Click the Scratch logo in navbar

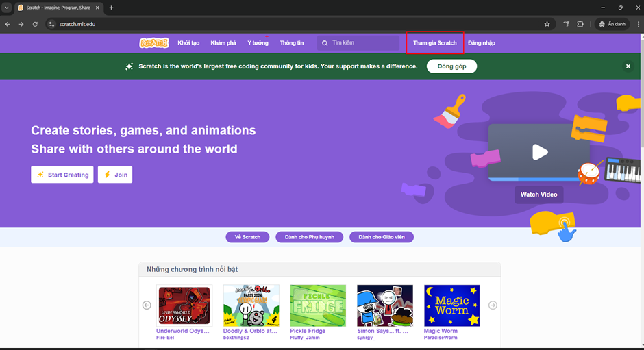click(x=154, y=42)
